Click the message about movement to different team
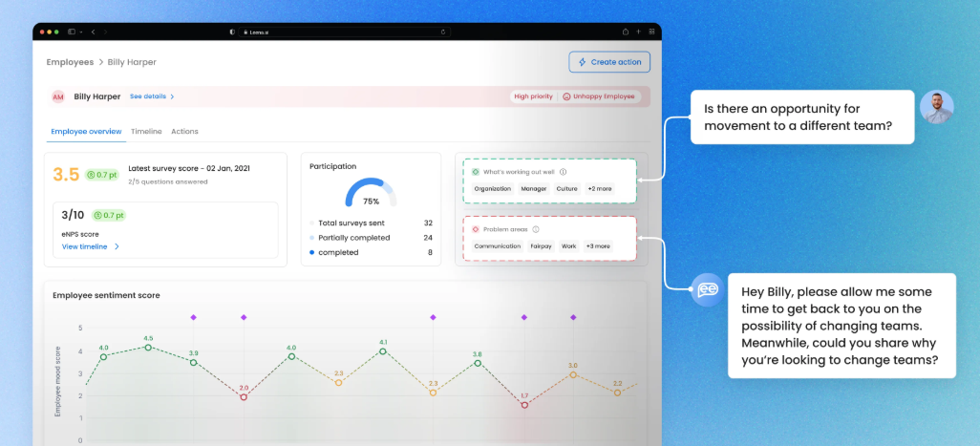 (802, 117)
